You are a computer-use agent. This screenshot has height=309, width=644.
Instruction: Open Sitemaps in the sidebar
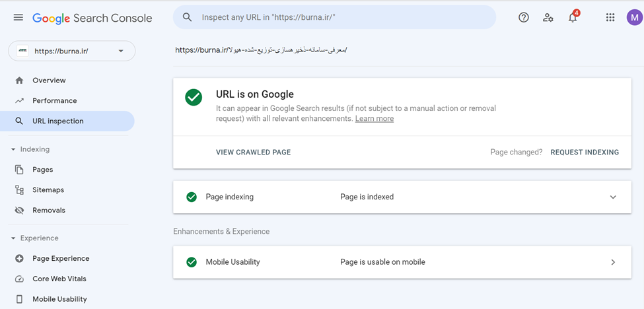coord(48,190)
